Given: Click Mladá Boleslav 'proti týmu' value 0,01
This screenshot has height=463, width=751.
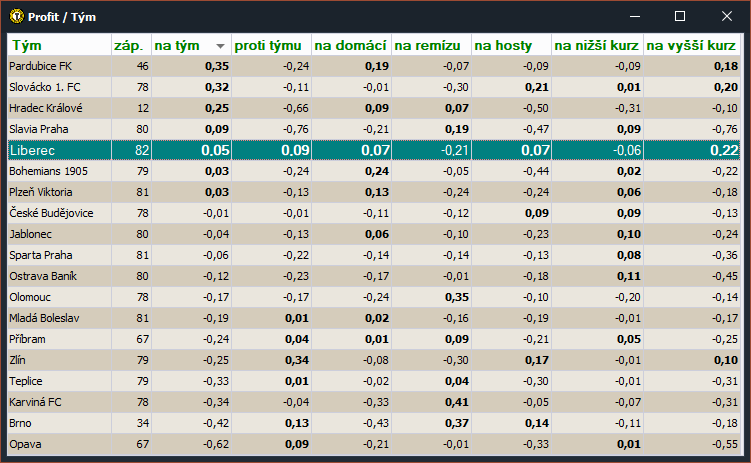Looking at the screenshot, I should (297, 318).
